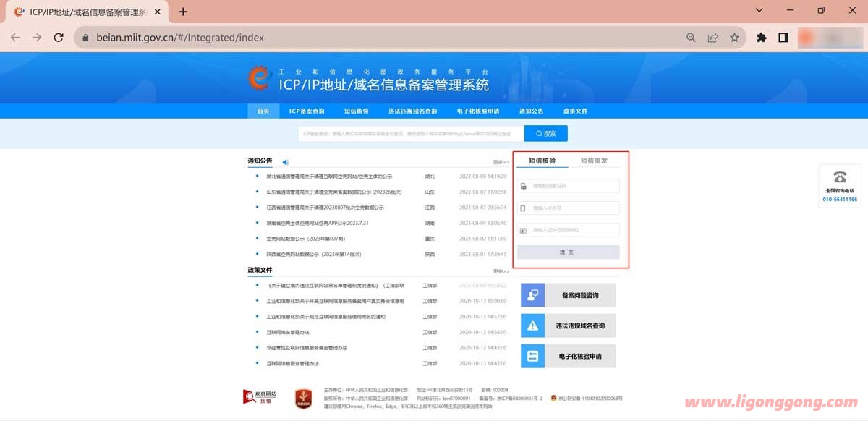Viewport: 868px width, 421px height.
Task: Open a new browser tab with plus
Action: pyautogui.click(x=183, y=12)
